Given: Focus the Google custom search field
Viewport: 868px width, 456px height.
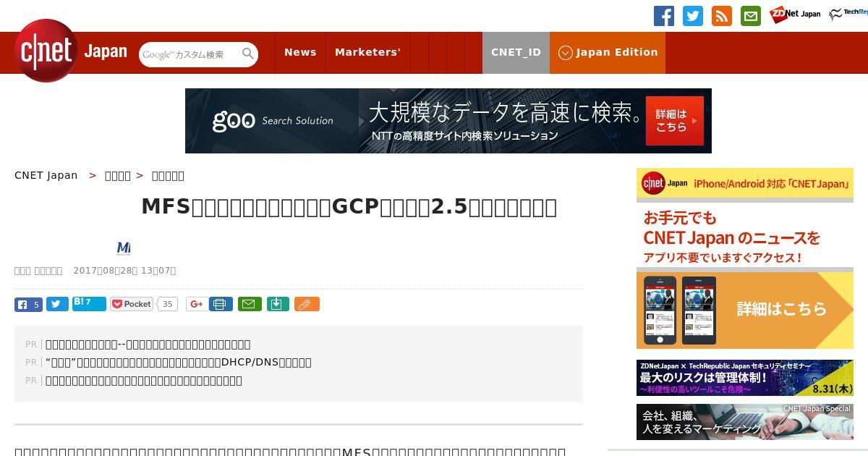Looking at the screenshot, I should point(190,54).
